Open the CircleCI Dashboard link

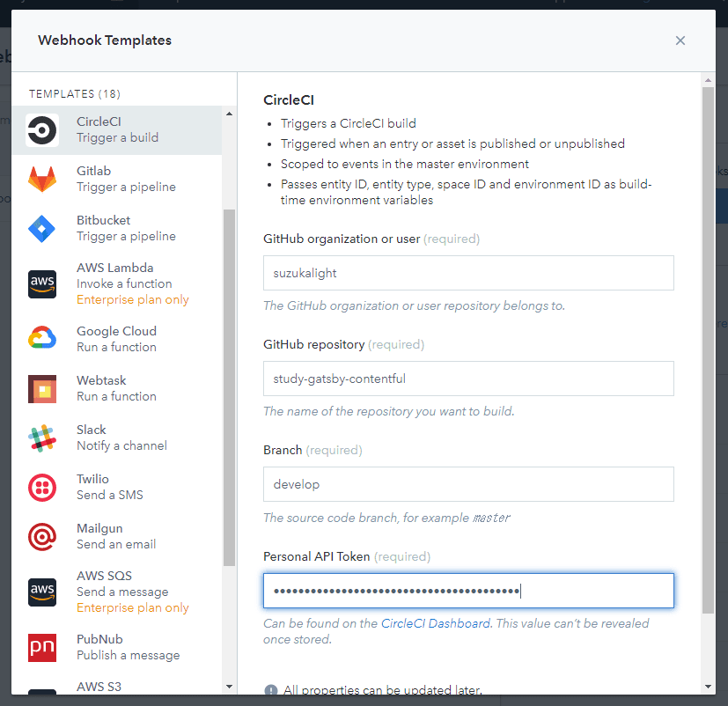click(x=435, y=623)
